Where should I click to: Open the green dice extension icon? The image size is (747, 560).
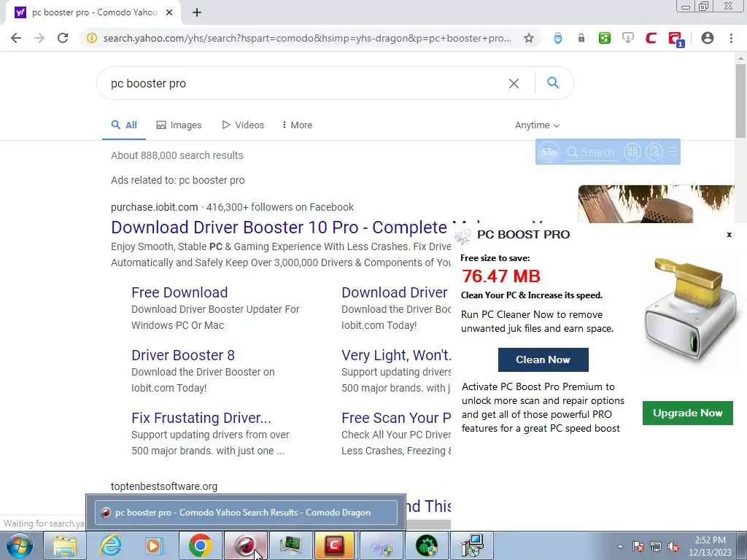click(605, 38)
